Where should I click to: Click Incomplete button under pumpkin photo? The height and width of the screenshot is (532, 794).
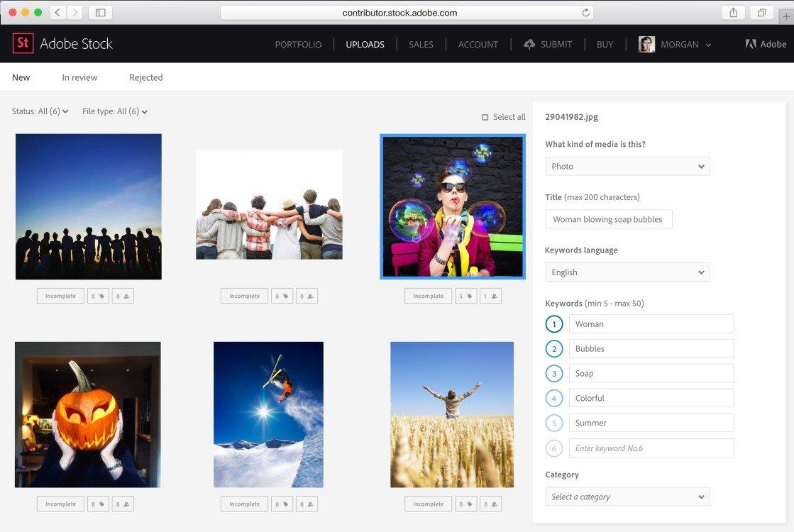[60, 504]
